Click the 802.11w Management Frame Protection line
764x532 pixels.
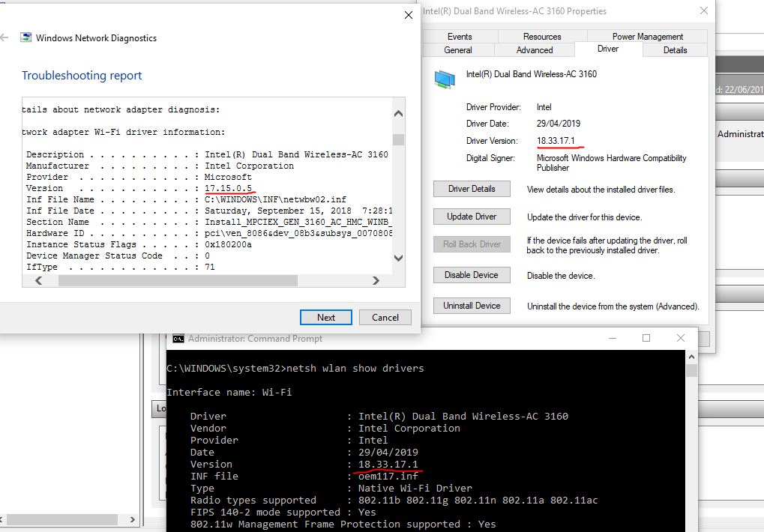(343, 525)
